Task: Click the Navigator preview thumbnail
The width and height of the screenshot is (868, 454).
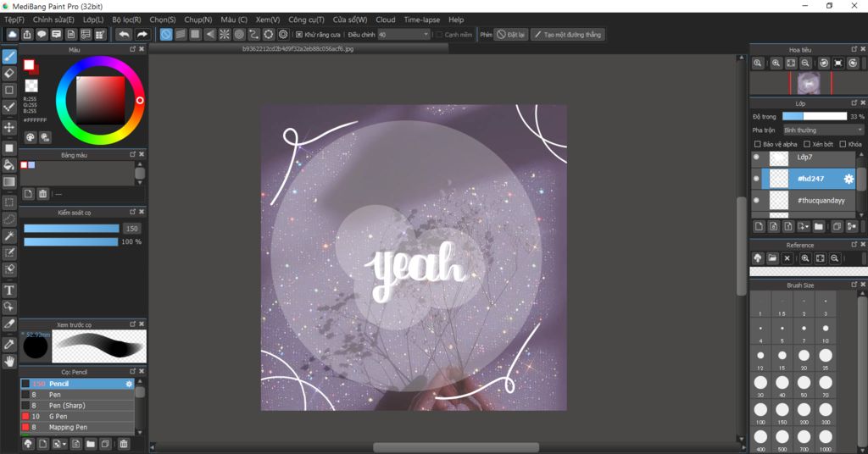Action: click(809, 84)
